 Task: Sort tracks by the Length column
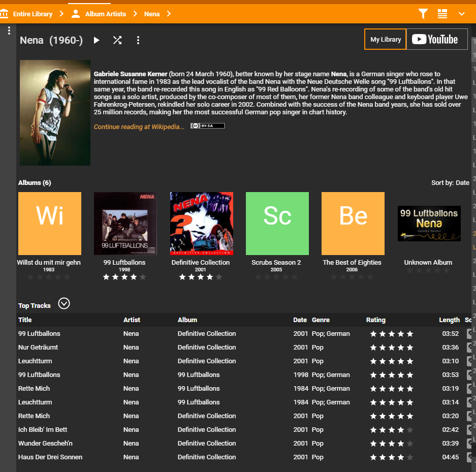[x=449, y=320]
